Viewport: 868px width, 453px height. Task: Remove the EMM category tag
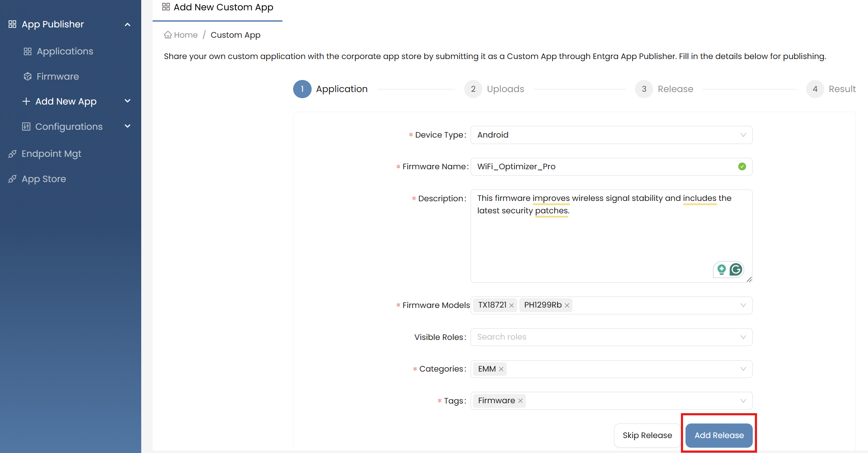[501, 369]
